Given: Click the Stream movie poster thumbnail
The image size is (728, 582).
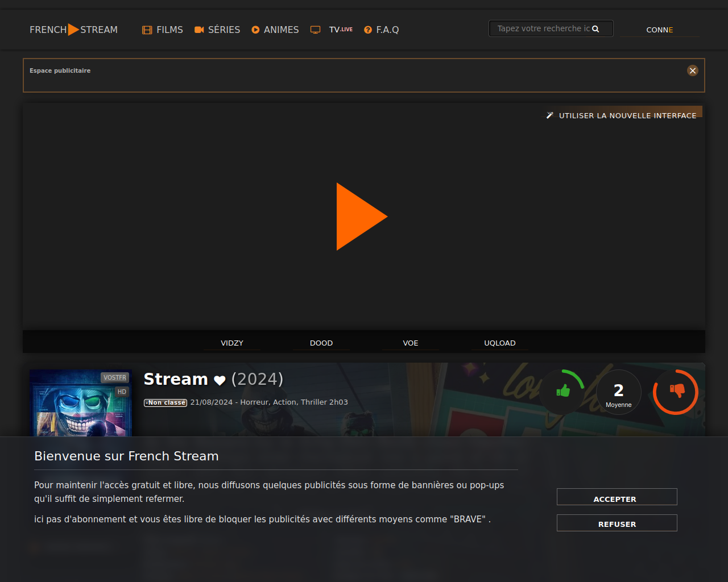Looking at the screenshot, I should [x=81, y=403].
